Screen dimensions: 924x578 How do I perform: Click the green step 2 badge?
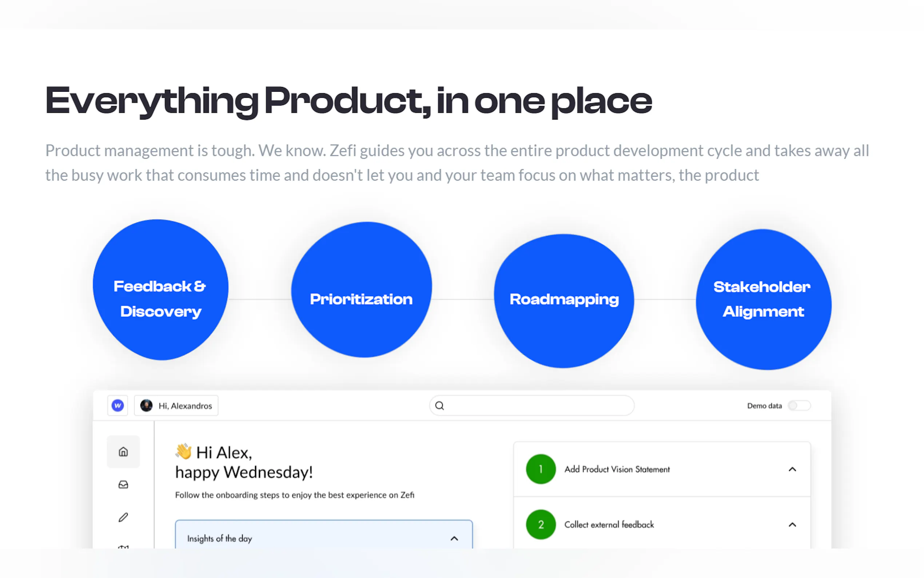click(x=541, y=524)
